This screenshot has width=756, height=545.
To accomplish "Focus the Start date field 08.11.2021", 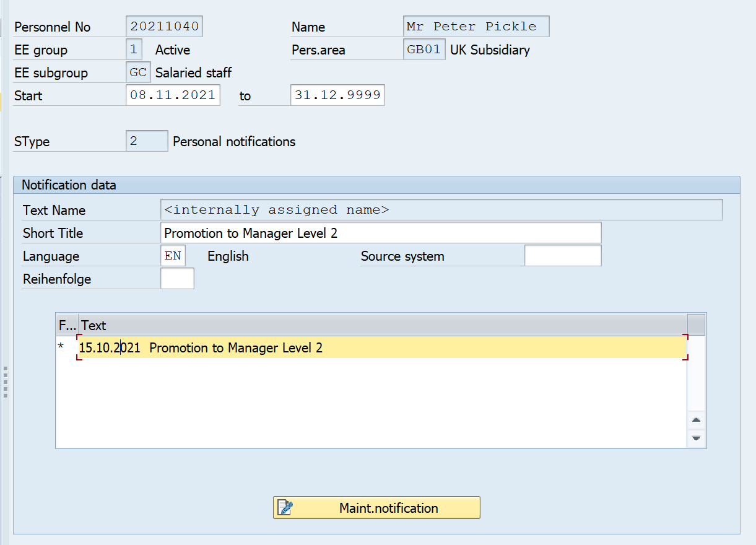I will click(x=173, y=95).
